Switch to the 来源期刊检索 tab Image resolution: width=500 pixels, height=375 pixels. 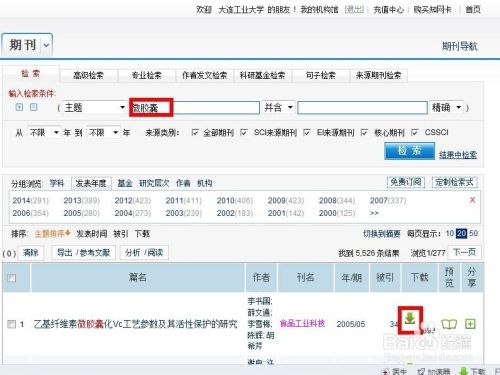coord(378,76)
